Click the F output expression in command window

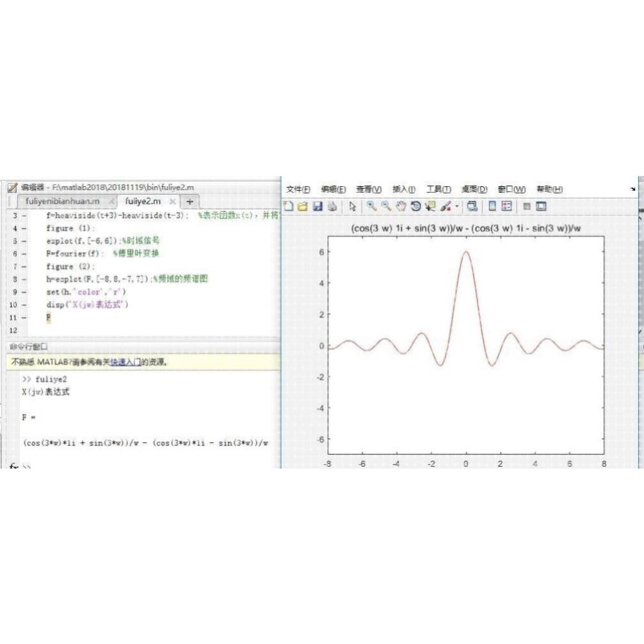146,443
